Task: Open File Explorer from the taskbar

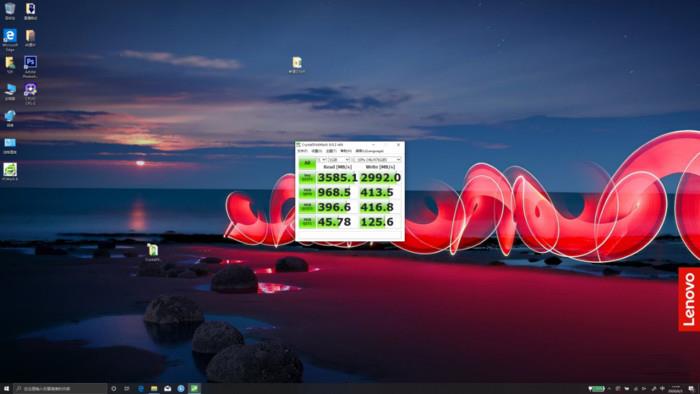Action: pos(154,389)
